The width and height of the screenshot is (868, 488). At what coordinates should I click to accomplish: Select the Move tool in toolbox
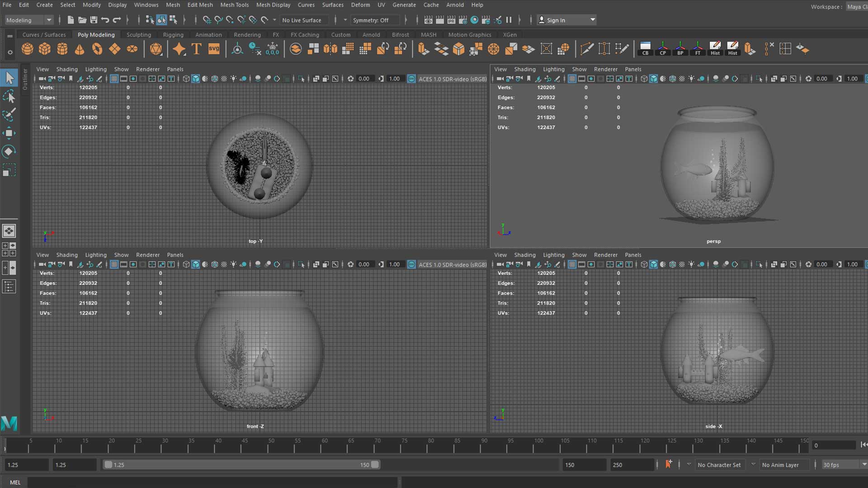(x=9, y=133)
